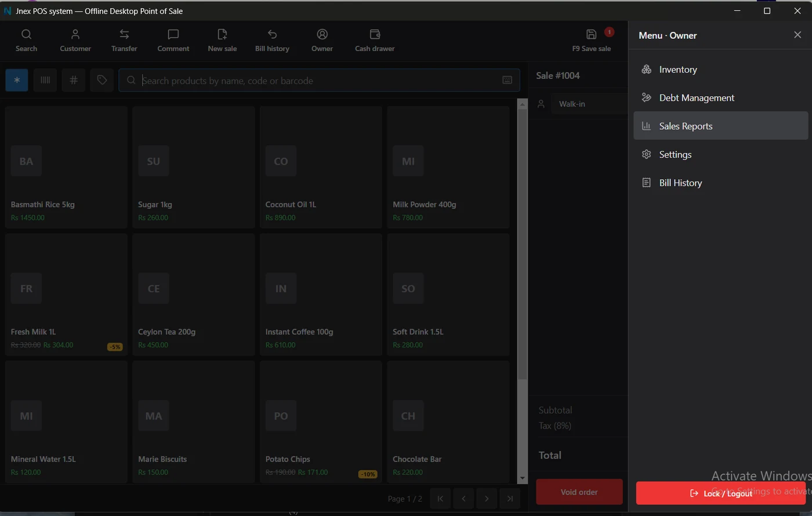Open the on-screen keyboard icon in search bar
Viewport: 812px width, 516px height.
coord(507,80)
